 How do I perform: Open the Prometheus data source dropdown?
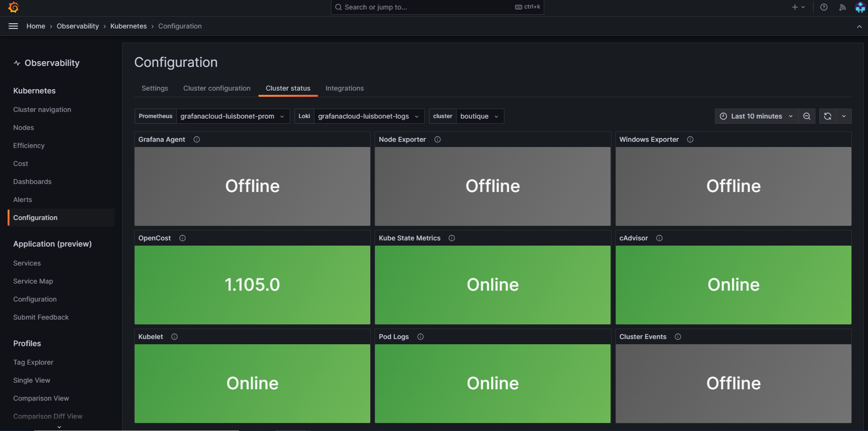click(x=233, y=116)
